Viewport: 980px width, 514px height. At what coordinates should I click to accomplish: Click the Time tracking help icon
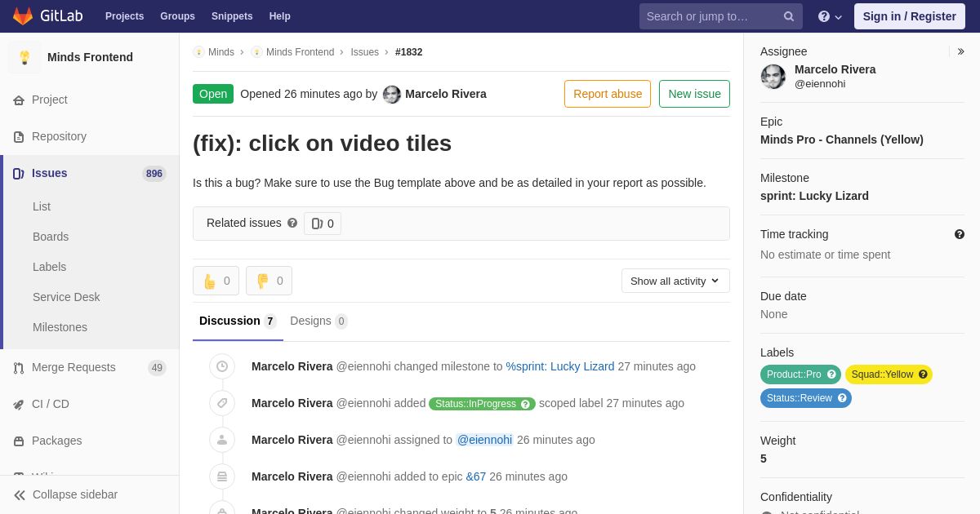tap(960, 234)
